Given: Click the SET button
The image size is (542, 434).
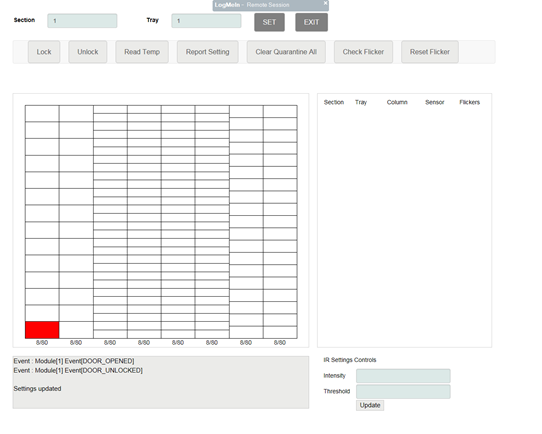Looking at the screenshot, I should (x=269, y=22).
